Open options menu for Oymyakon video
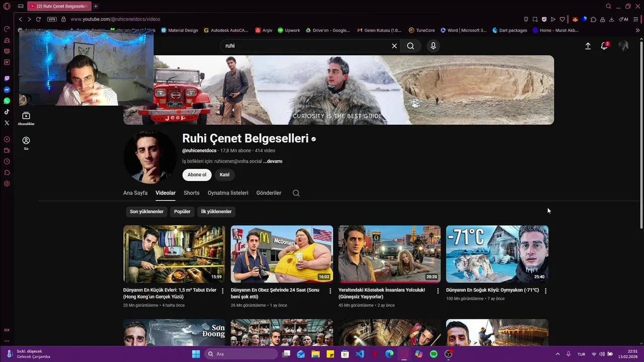Viewport: 644px width, 362px height. tap(545, 291)
